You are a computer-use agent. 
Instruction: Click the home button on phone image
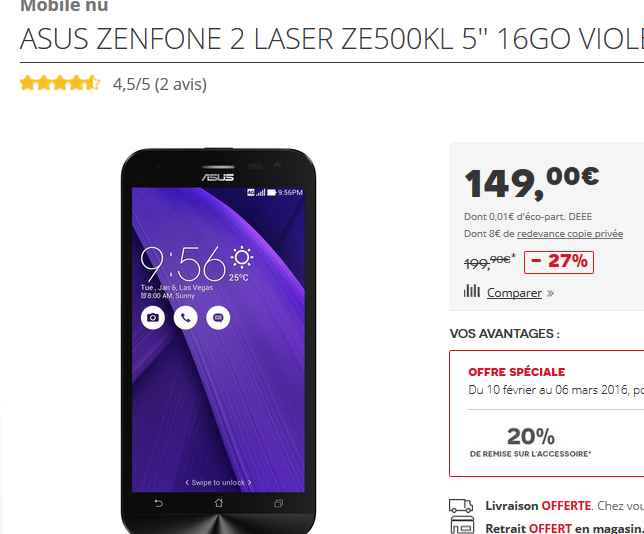tap(218, 503)
